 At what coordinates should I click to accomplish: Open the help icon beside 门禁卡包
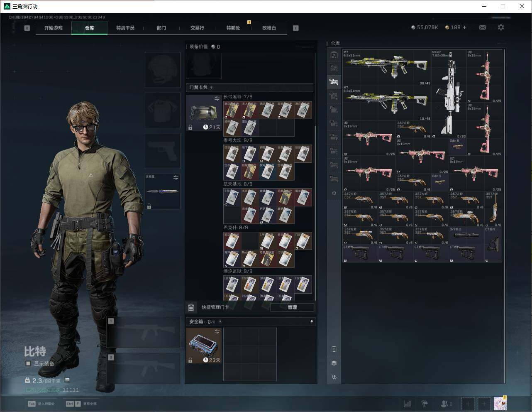tap(212, 88)
